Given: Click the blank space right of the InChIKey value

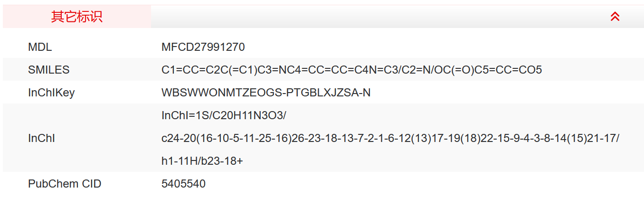Looking at the screenshot, I should pyautogui.click(x=499, y=93).
